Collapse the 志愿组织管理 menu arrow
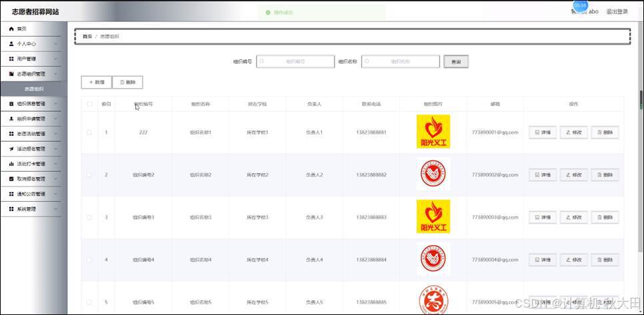644x315 pixels. pyautogui.click(x=55, y=74)
